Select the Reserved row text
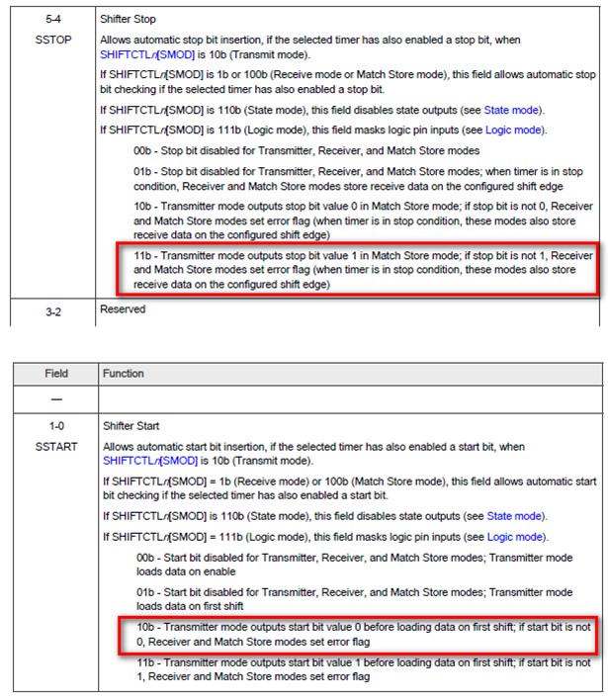The width and height of the screenshot is (608, 700). coord(123,309)
